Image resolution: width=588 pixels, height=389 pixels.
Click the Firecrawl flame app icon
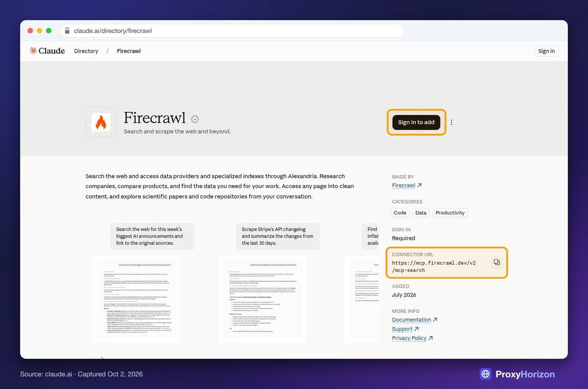click(x=101, y=122)
